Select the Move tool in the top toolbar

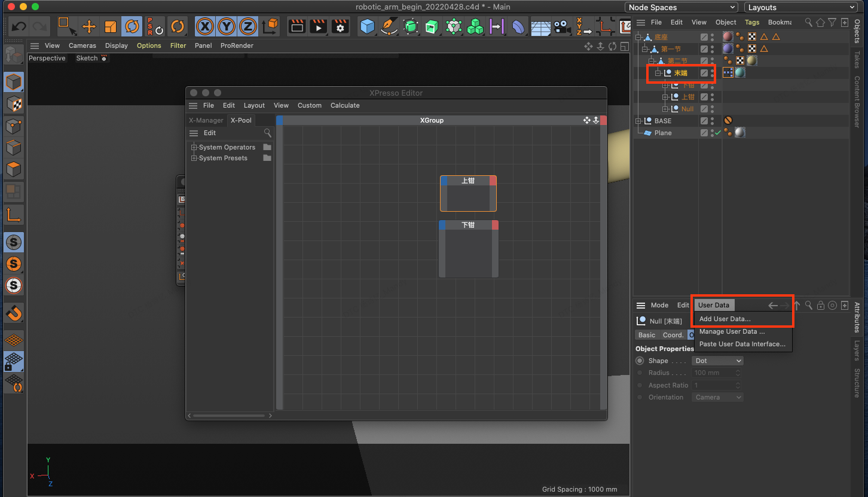[89, 27]
